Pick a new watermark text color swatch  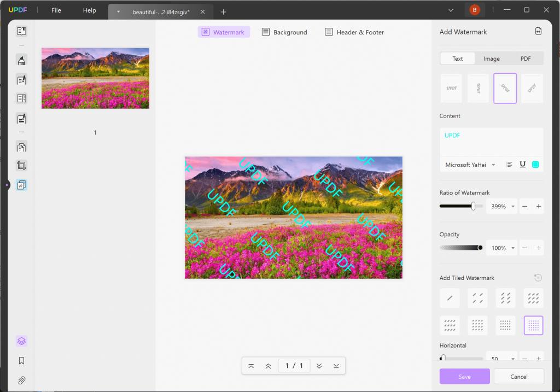(x=536, y=164)
